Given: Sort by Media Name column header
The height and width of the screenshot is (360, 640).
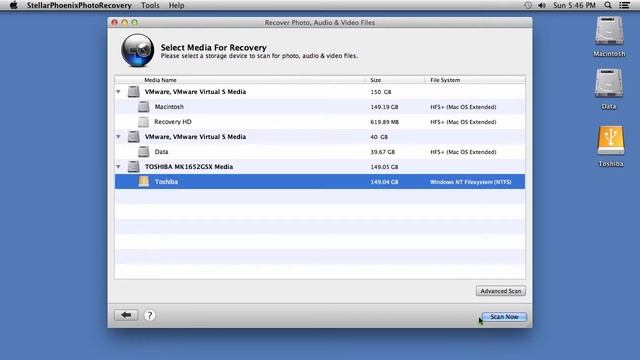Looking at the screenshot, I should (x=160, y=80).
